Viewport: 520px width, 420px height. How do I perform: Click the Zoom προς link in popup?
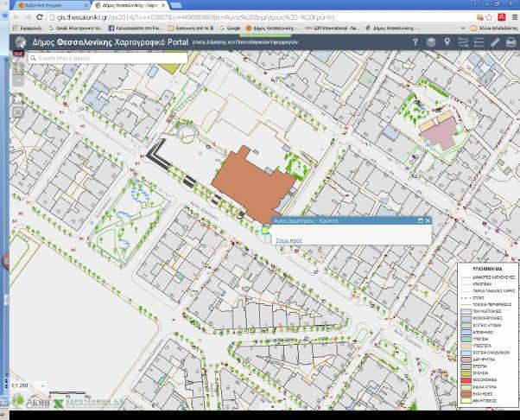(289, 240)
